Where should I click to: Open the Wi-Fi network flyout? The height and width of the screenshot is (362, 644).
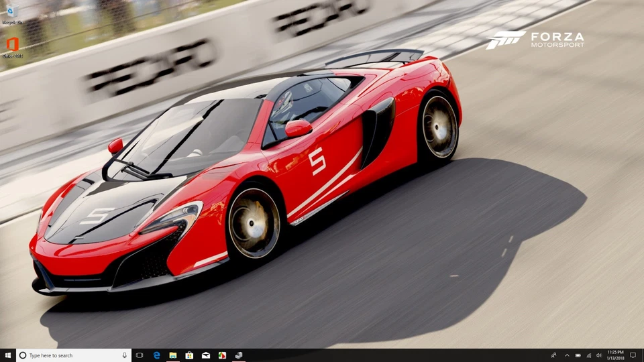(588, 355)
